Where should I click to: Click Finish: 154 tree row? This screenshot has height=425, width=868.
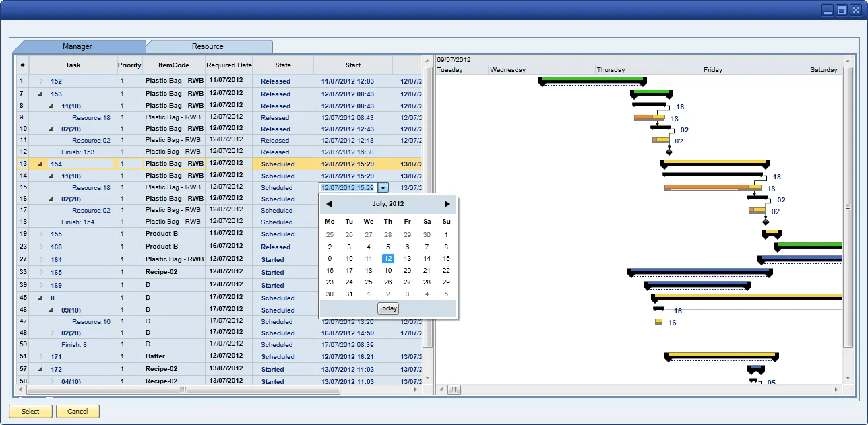tap(77, 222)
